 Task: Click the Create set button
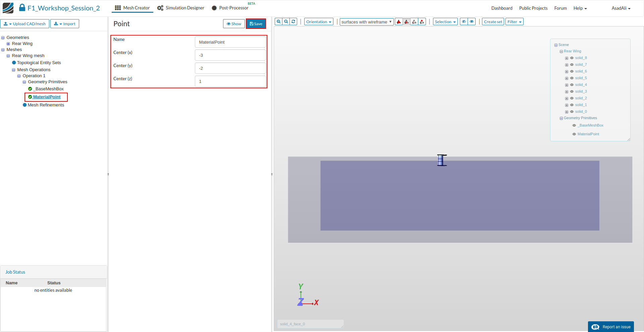(x=493, y=22)
